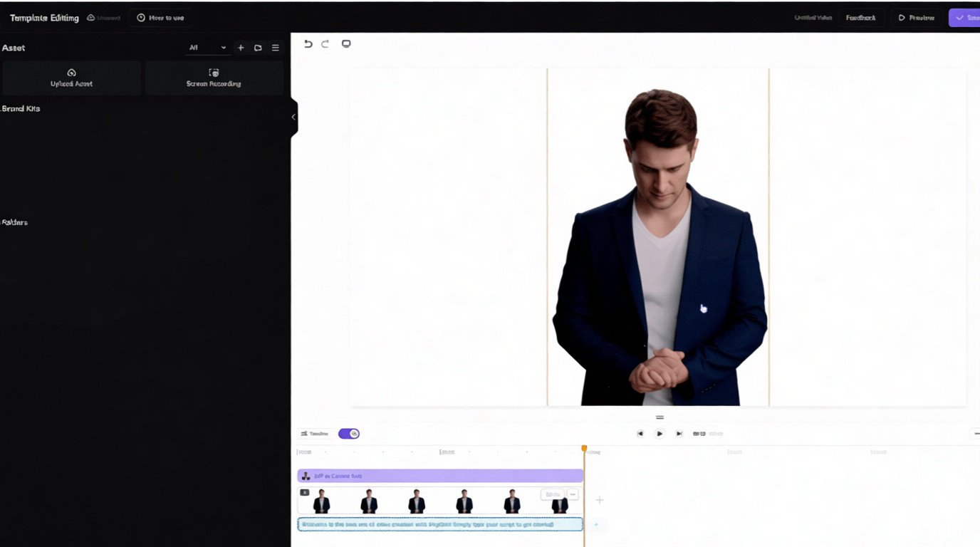This screenshot has height=547, width=980.
Task: Open the folder icon in the Asset panel header
Action: [258, 48]
